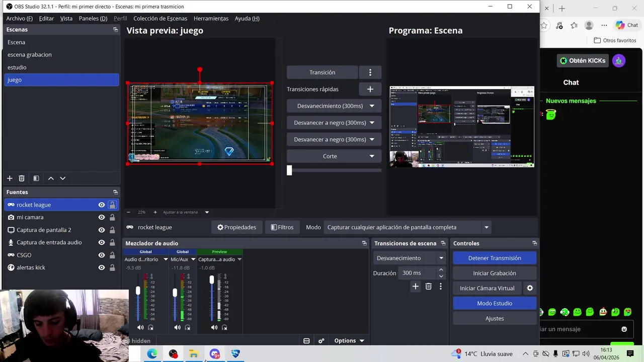Open File Explorer from taskbar

[194, 354]
